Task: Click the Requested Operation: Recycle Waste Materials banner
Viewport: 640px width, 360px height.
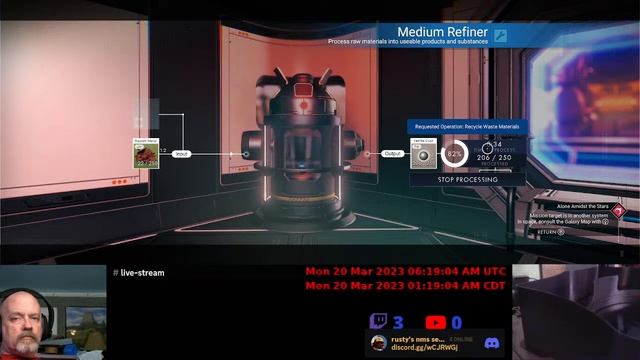Action: [x=467, y=127]
